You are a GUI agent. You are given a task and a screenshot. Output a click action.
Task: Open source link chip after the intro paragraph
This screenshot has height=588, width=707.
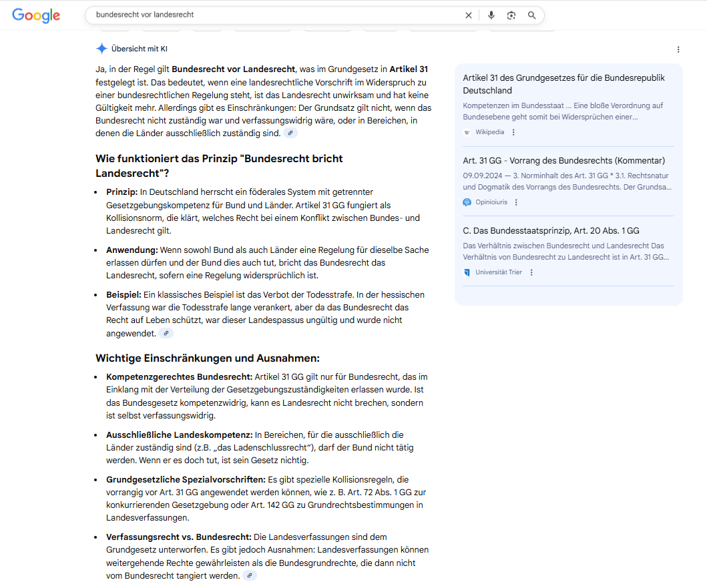pyautogui.click(x=290, y=133)
